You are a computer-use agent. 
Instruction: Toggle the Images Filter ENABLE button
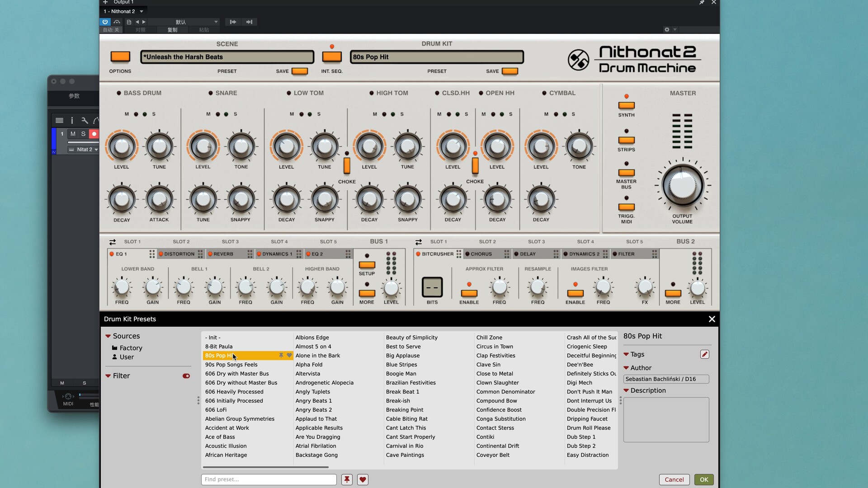pos(575,293)
